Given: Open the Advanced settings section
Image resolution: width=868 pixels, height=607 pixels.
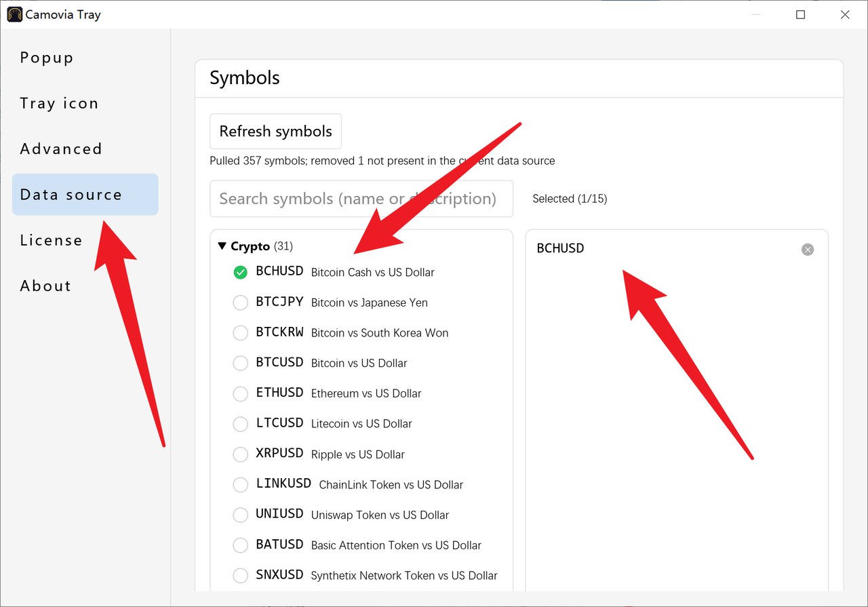Looking at the screenshot, I should [x=85, y=149].
